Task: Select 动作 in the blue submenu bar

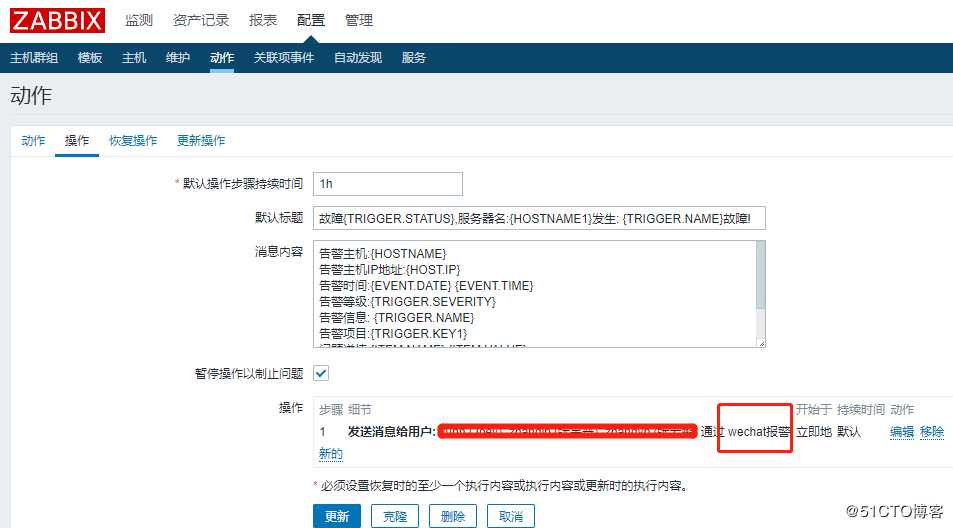Action: tap(222, 58)
